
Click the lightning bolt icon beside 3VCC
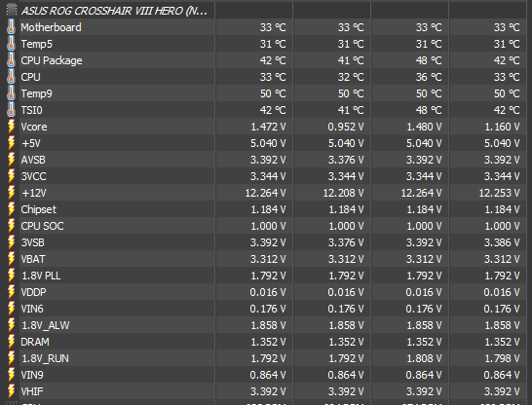point(11,176)
